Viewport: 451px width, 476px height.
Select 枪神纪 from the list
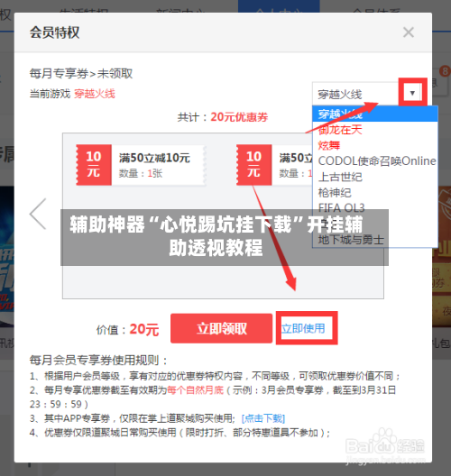(374, 192)
